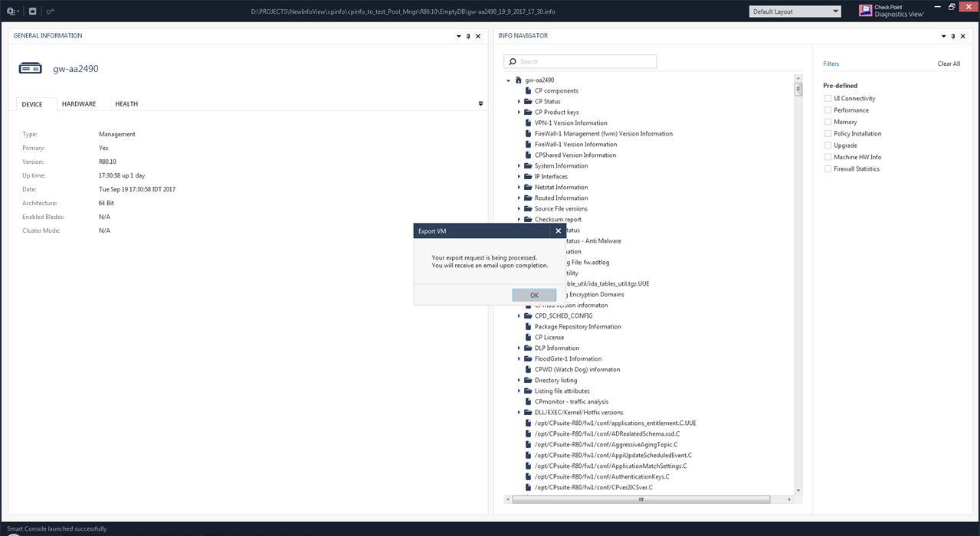Enable the UI Connectivity filter checkbox
The height and width of the screenshot is (536, 980).
coord(828,99)
